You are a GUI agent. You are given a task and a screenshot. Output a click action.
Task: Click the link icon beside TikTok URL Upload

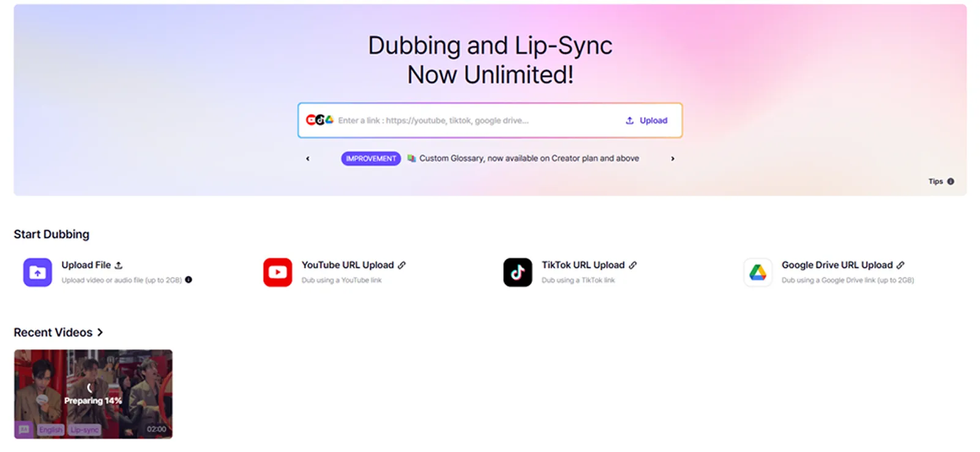633,265
